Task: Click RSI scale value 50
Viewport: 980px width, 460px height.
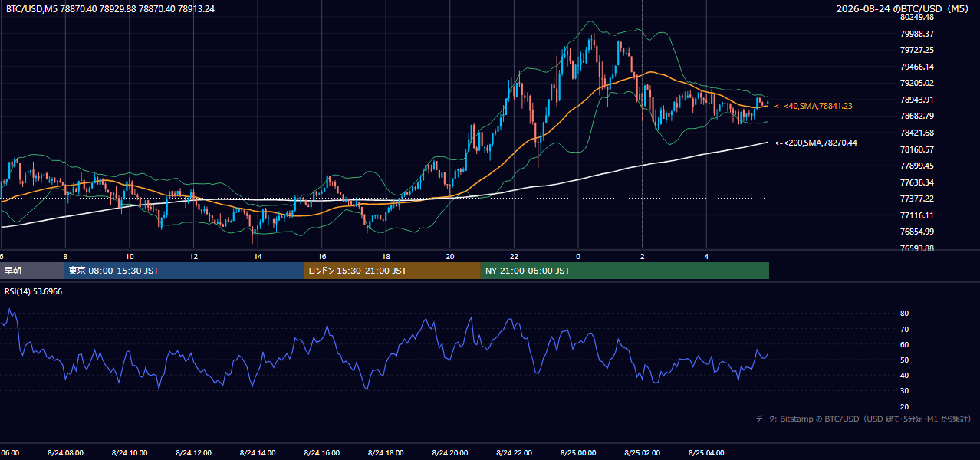Action: pyautogui.click(x=904, y=360)
